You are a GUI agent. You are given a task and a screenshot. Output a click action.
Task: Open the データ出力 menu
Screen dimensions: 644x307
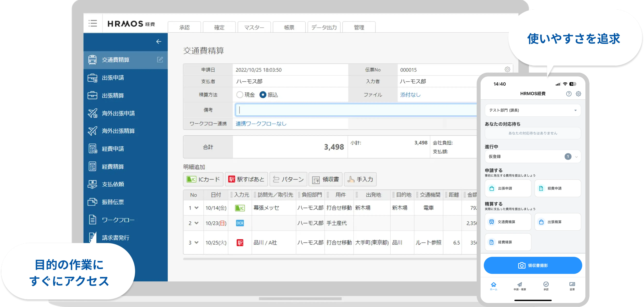[x=324, y=27]
